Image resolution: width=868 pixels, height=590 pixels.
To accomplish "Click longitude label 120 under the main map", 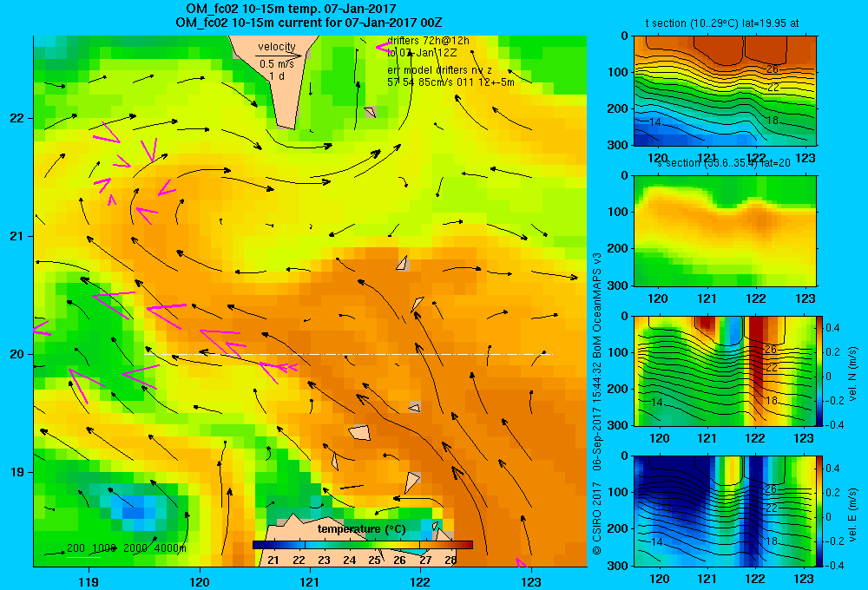I will click(x=200, y=581).
